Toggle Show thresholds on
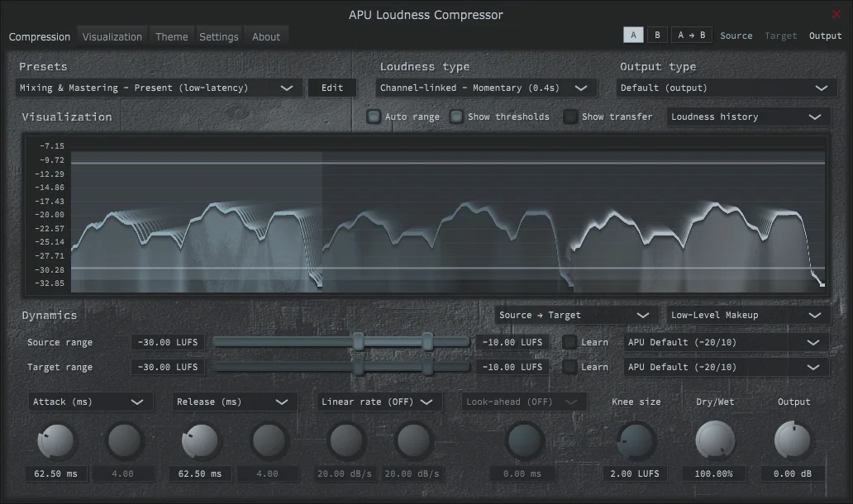This screenshot has height=504, width=853. point(456,116)
